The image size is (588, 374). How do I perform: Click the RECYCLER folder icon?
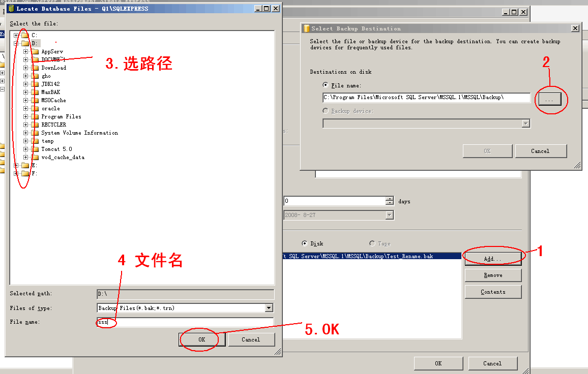point(35,125)
